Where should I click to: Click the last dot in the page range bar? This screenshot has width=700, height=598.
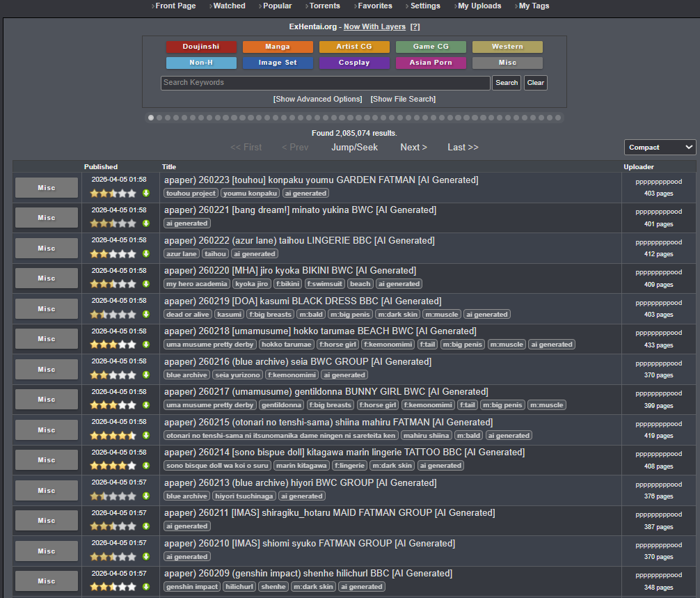(x=558, y=118)
